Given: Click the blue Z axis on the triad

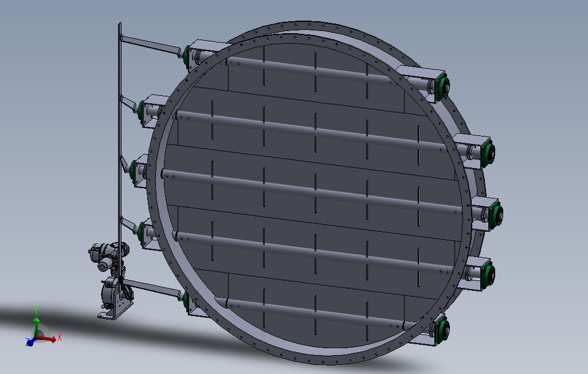Looking at the screenshot, I should tap(31, 342).
